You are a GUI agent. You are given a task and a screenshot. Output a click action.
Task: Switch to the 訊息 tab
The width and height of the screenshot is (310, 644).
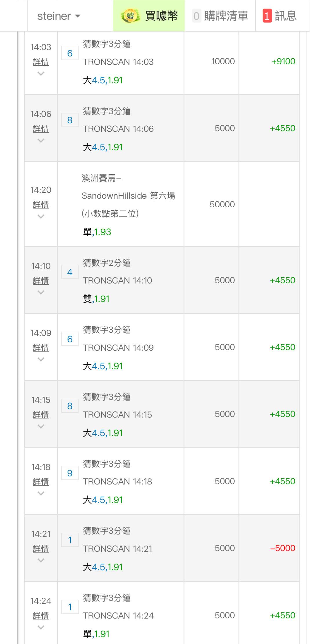pyautogui.click(x=285, y=16)
